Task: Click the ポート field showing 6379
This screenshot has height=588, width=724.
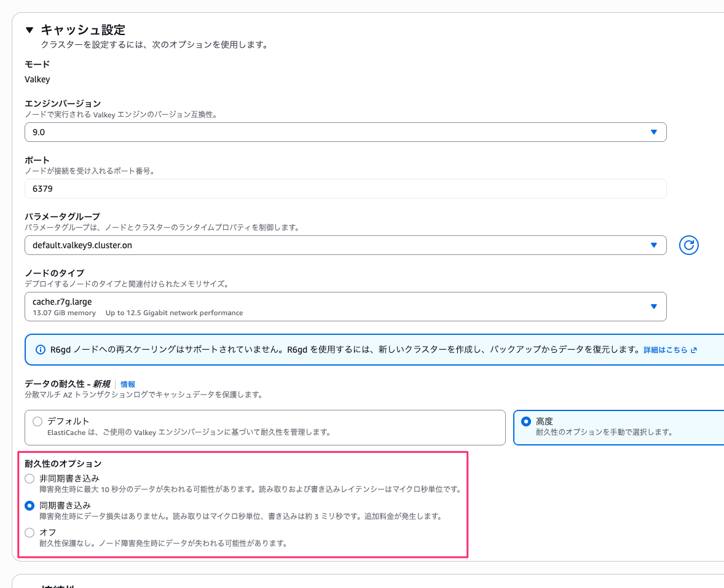Action: [345, 189]
